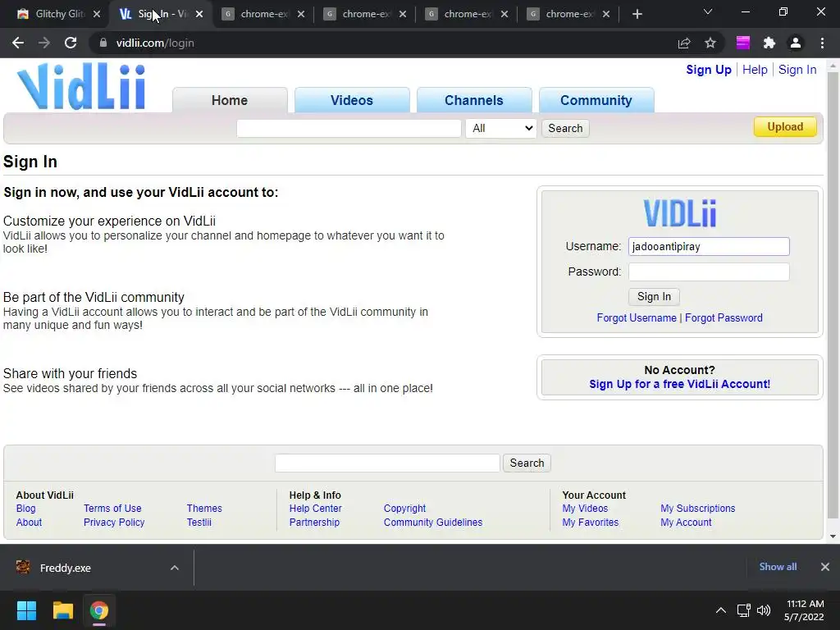
Task: Switch to the second chrome-ex tab
Action: click(x=365, y=14)
